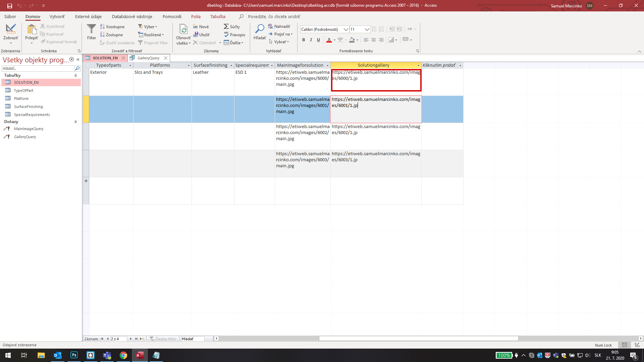Click navigation pane search field
Image resolution: width=644 pixels, height=362 pixels.
38,68
